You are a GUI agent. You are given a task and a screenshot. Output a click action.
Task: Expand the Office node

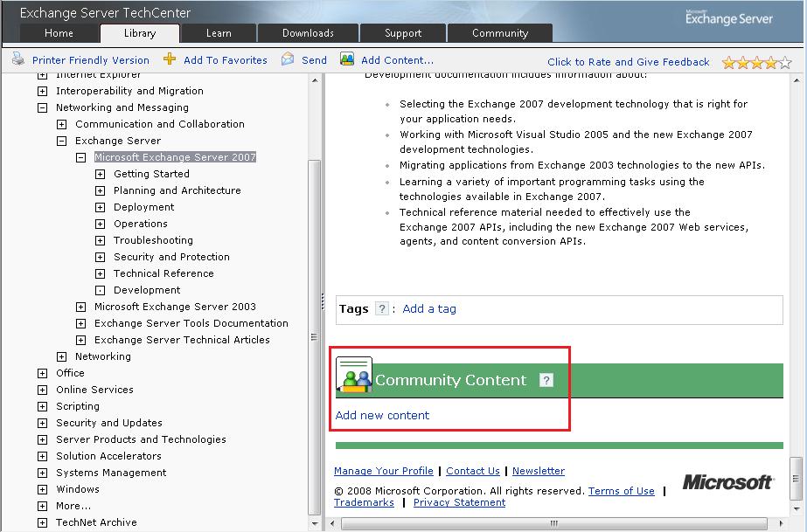click(42, 373)
